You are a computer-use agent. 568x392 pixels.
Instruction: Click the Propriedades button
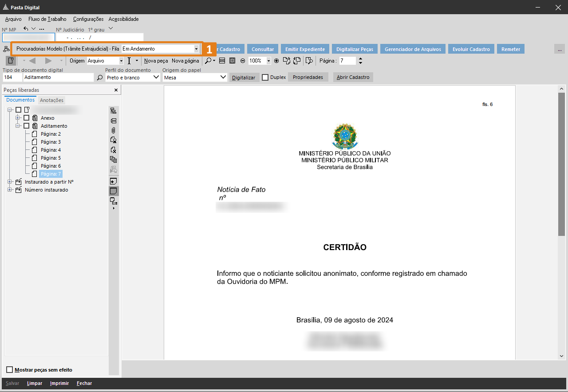[x=308, y=77]
